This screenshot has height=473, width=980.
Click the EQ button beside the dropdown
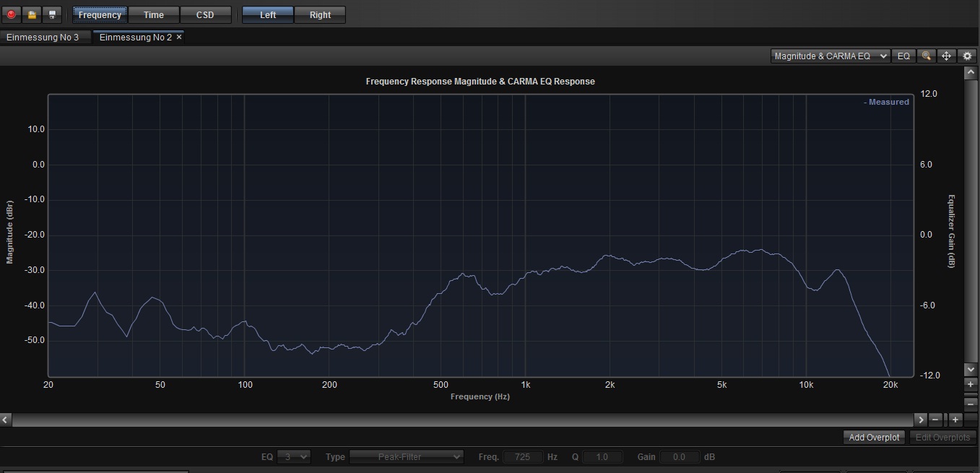click(x=903, y=56)
